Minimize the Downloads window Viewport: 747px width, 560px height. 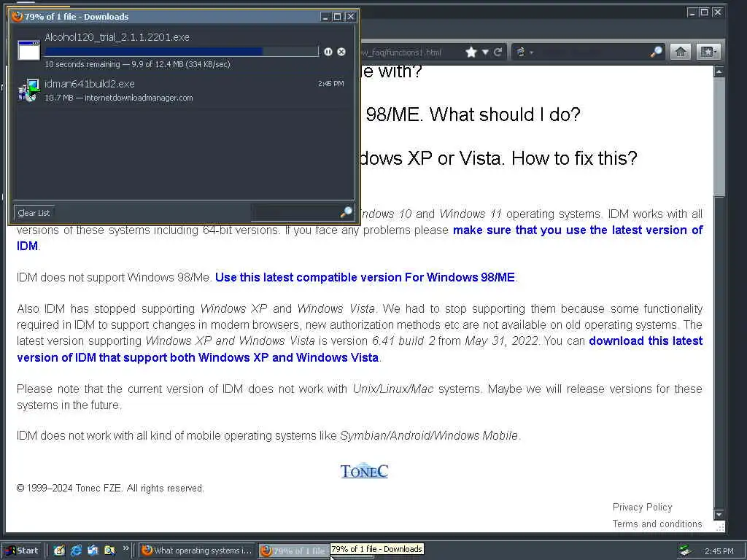tap(325, 17)
